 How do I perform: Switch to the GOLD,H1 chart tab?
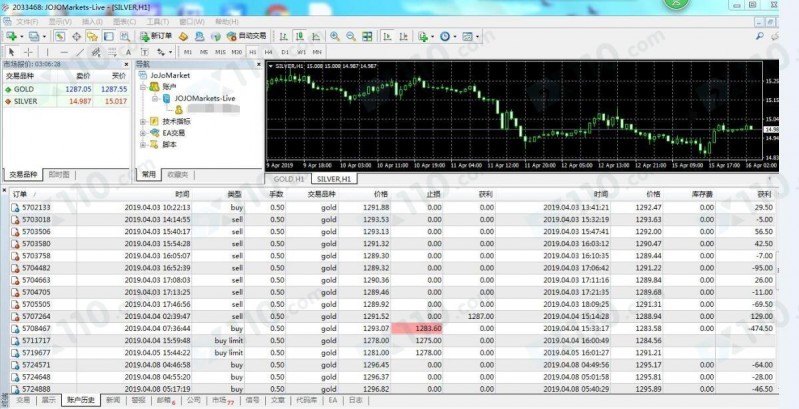pos(291,178)
